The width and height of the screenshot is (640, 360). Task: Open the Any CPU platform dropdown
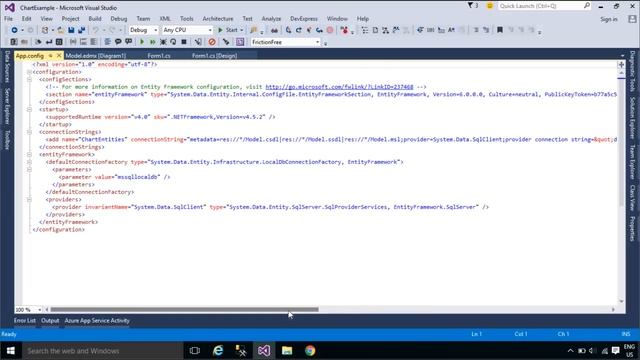pos(187,30)
